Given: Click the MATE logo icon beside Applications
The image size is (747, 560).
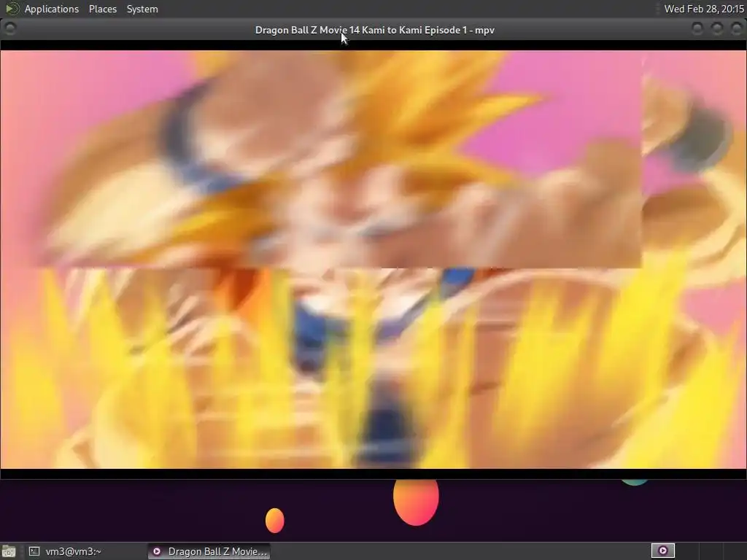Looking at the screenshot, I should click(x=12, y=9).
